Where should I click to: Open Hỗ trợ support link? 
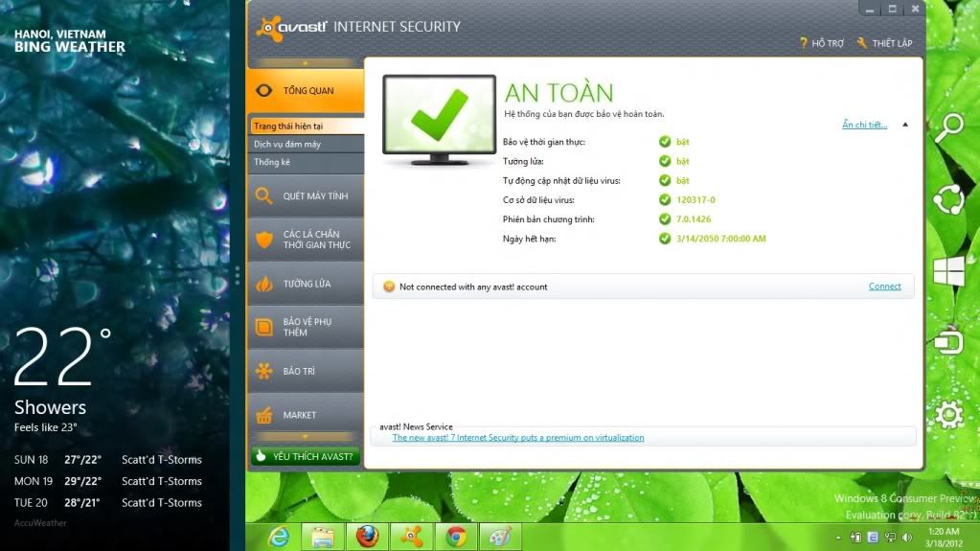click(828, 43)
